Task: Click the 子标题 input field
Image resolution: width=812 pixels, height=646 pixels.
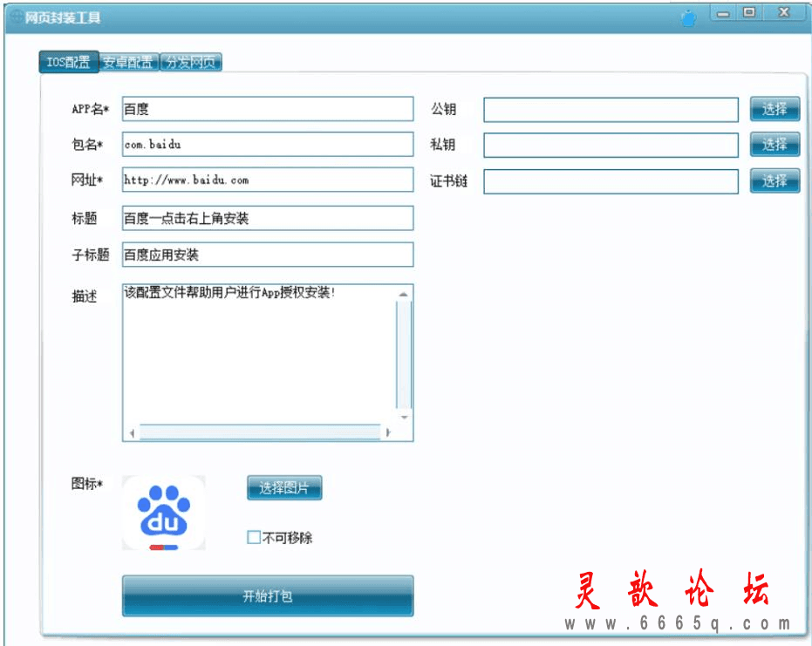Action: point(268,255)
